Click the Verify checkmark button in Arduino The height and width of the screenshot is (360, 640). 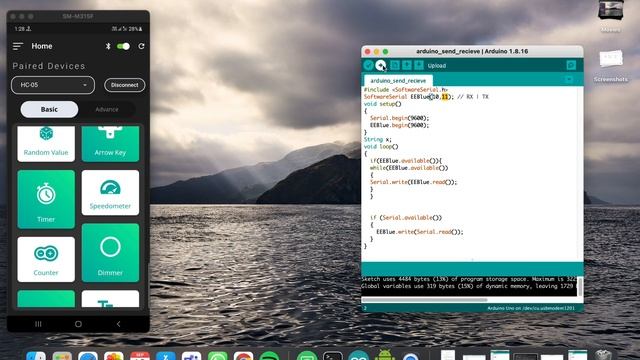pos(368,65)
